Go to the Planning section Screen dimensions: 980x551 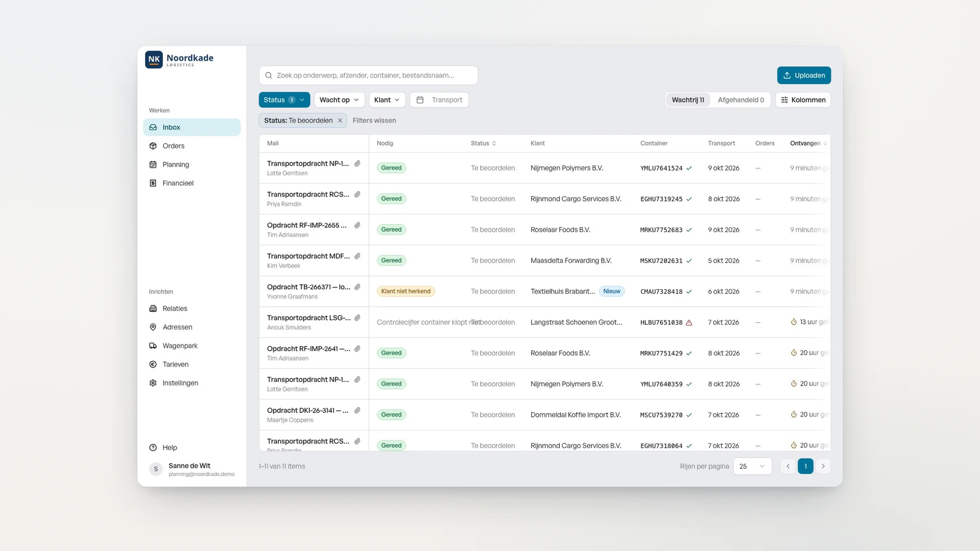coord(192,164)
